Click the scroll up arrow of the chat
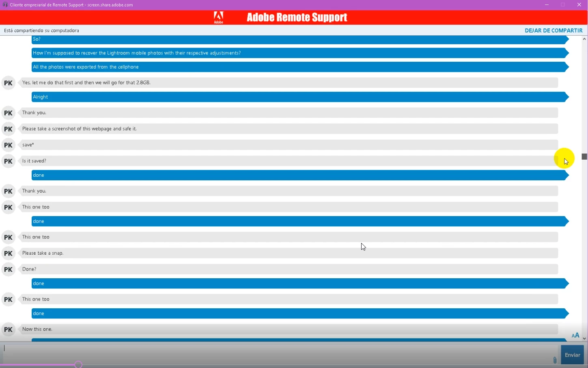Screen dimensions: 588x368 coord(584,39)
